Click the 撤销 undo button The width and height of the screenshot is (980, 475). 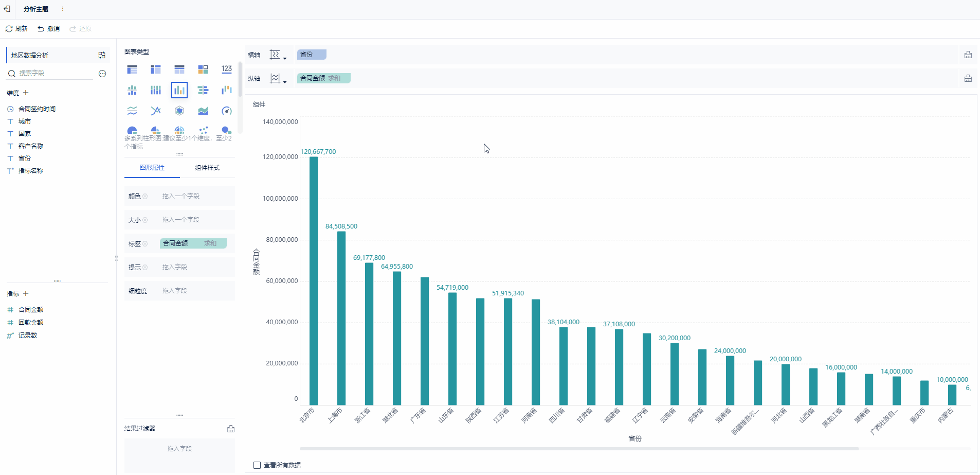click(48, 29)
